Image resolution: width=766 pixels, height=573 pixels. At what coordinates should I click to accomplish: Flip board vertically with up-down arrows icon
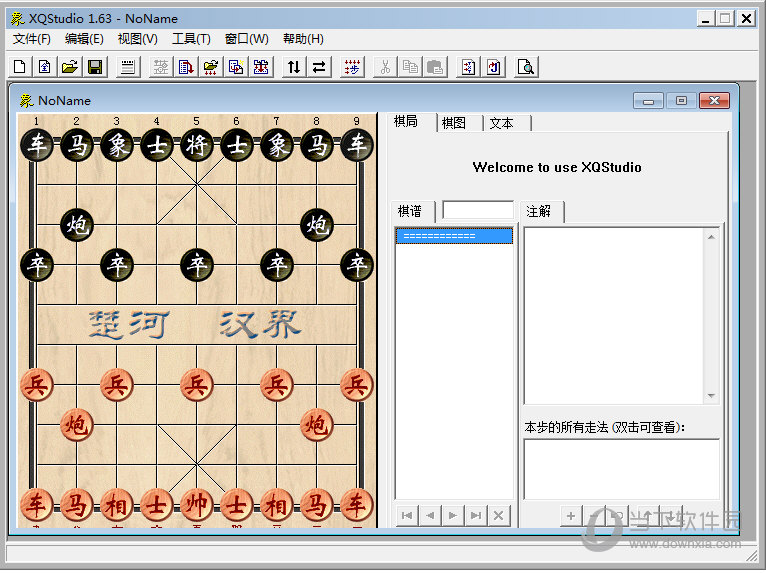click(x=294, y=66)
